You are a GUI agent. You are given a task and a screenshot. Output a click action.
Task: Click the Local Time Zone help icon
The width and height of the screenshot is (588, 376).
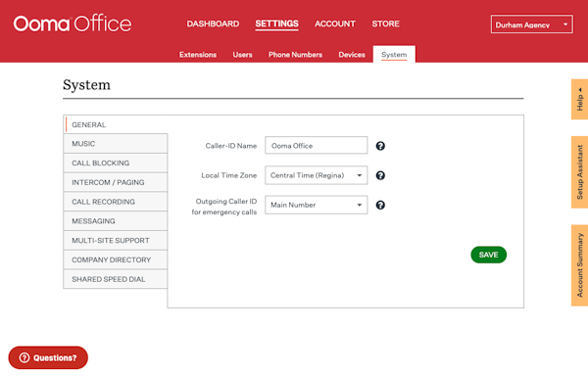[x=380, y=175]
